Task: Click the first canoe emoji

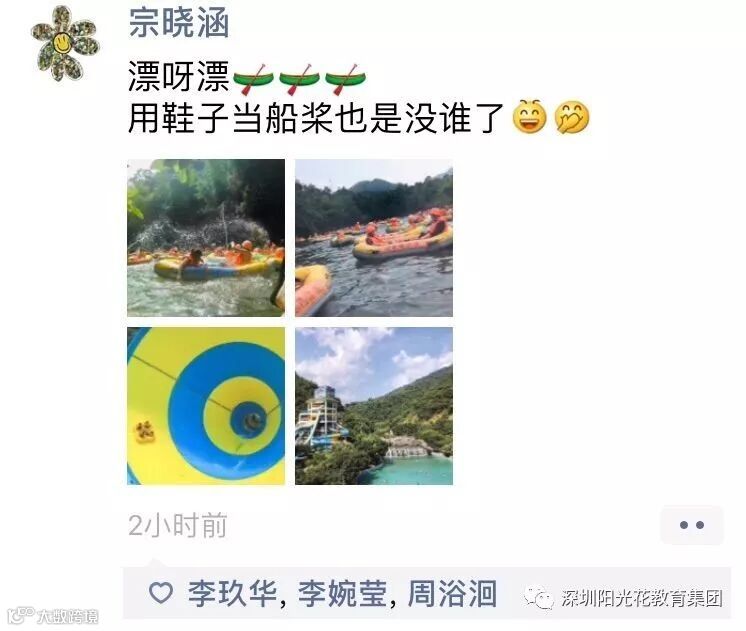Action: 253,79
